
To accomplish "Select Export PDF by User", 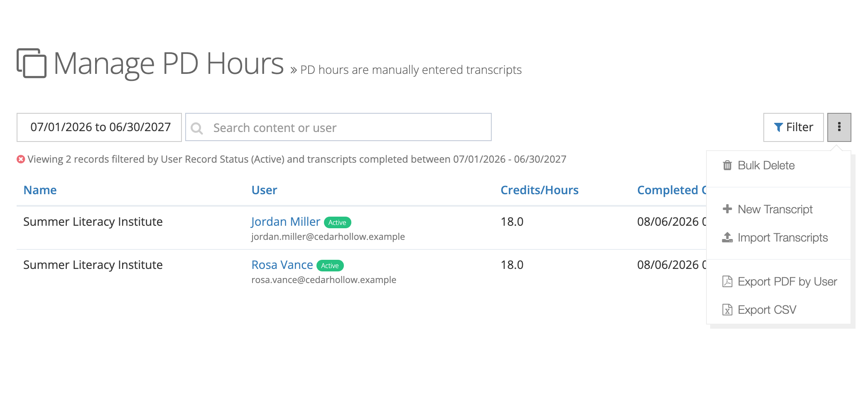I will [779, 281].
